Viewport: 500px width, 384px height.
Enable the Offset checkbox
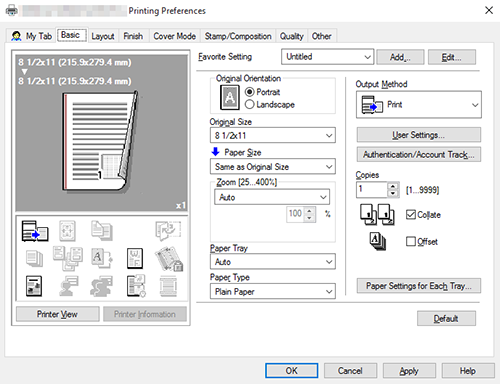pyautogui.click(x=411, y=241)
